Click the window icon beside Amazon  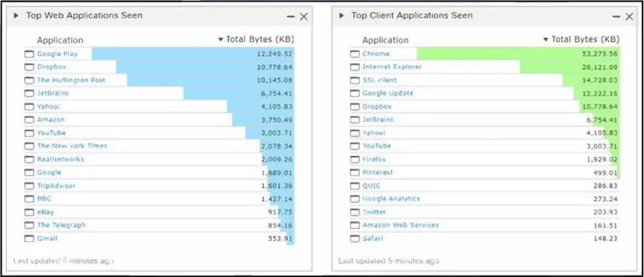(29, 120)
